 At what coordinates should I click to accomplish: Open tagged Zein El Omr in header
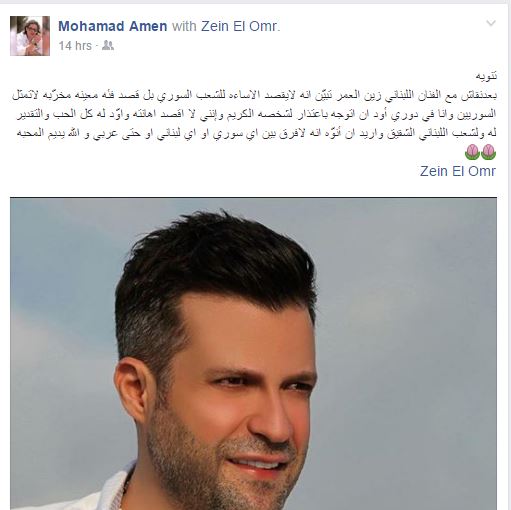coord(239,26)
